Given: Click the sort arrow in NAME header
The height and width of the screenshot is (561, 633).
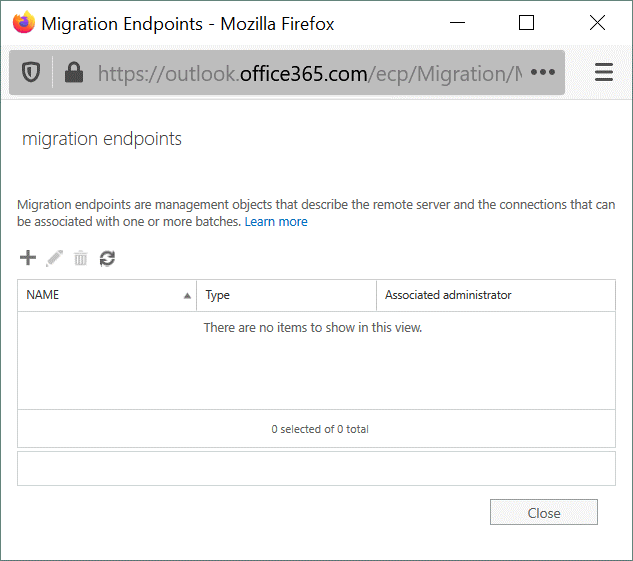Looking at the screenshot, I should [x=187, y=296].
